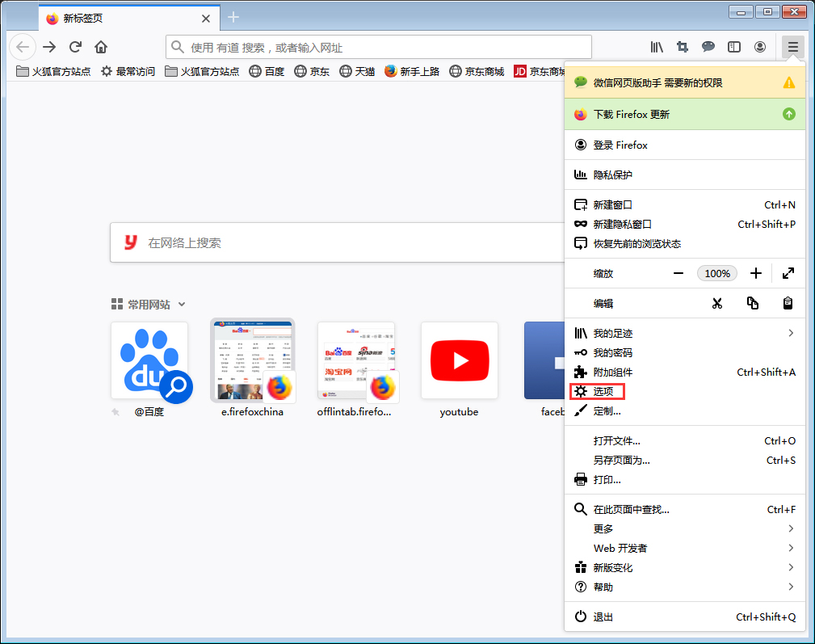Open the youtube top site thumbnail
This screenshot has height=644, width=815.
pyautogui.click(x=459, y=360)
